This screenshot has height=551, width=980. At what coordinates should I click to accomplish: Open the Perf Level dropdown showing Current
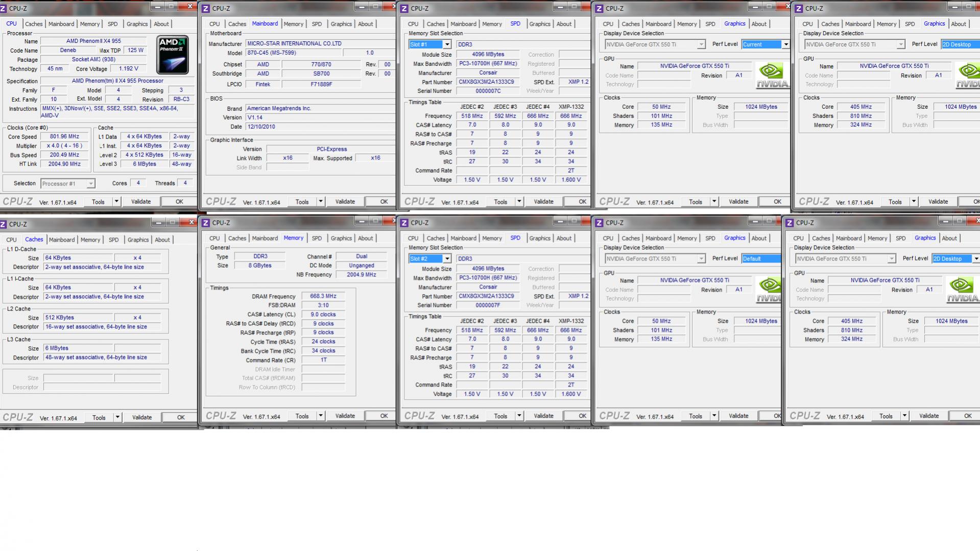click(x=785, y=44)
